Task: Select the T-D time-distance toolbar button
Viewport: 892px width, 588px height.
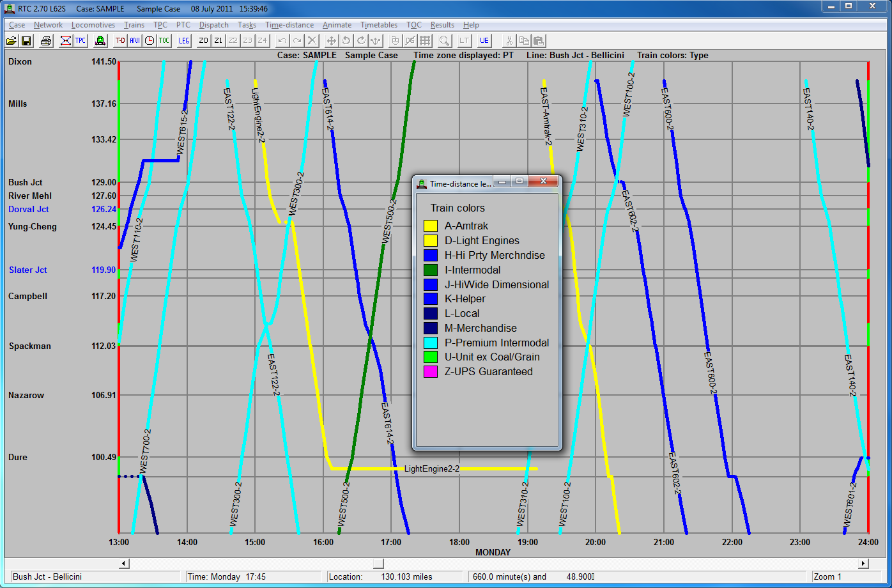Action: point(120,41)
